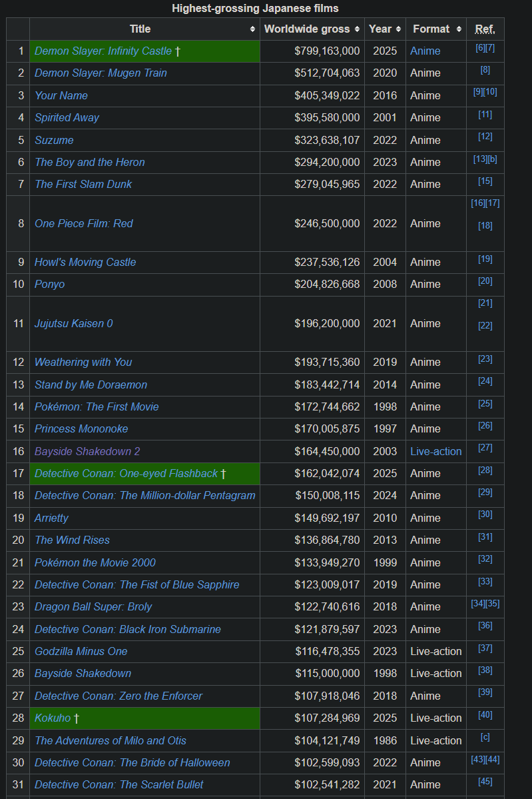This screenshot has height=799, width=532.
Task: Click the Ref. column header
Action: click(485, 29)
